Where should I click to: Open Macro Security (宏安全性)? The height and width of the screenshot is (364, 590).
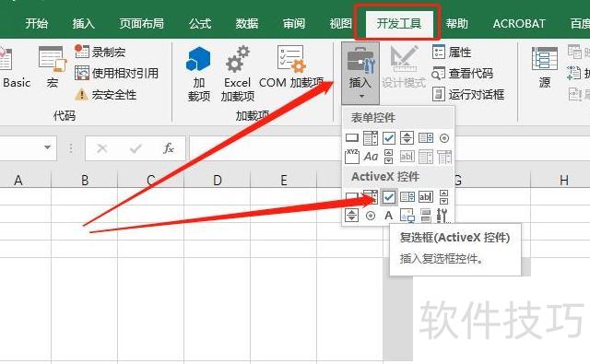click(x=105, y=94)
